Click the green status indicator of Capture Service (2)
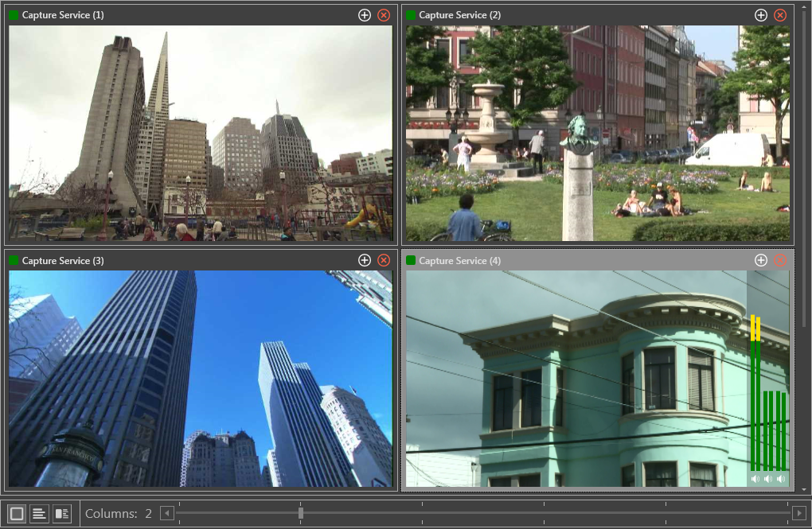This screenshot has width=812, height=529. point(411,15)
